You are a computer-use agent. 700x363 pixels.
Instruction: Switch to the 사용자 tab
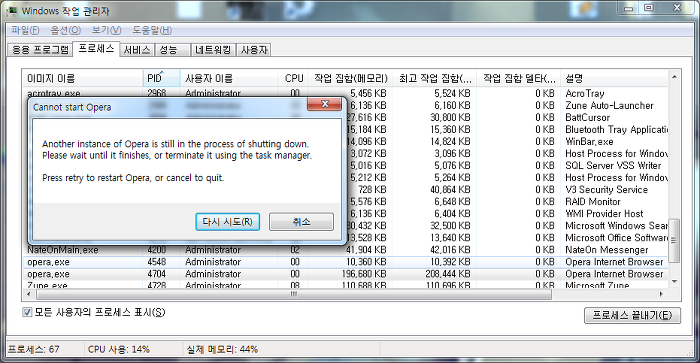point(254,50)
